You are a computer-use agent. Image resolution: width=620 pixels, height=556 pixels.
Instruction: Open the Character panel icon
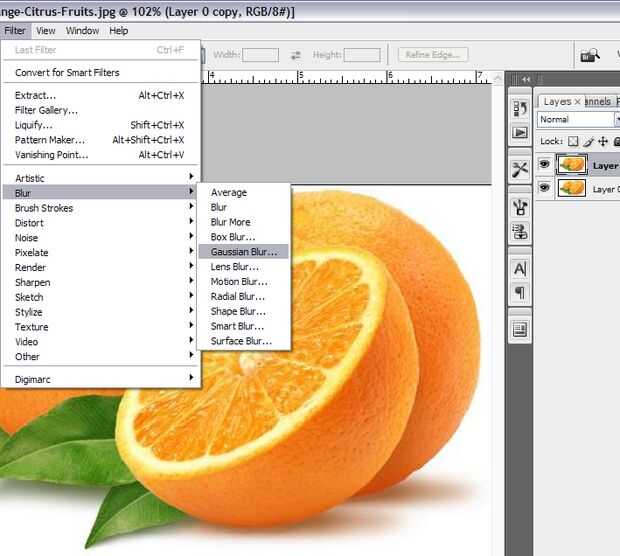[520, 269]
